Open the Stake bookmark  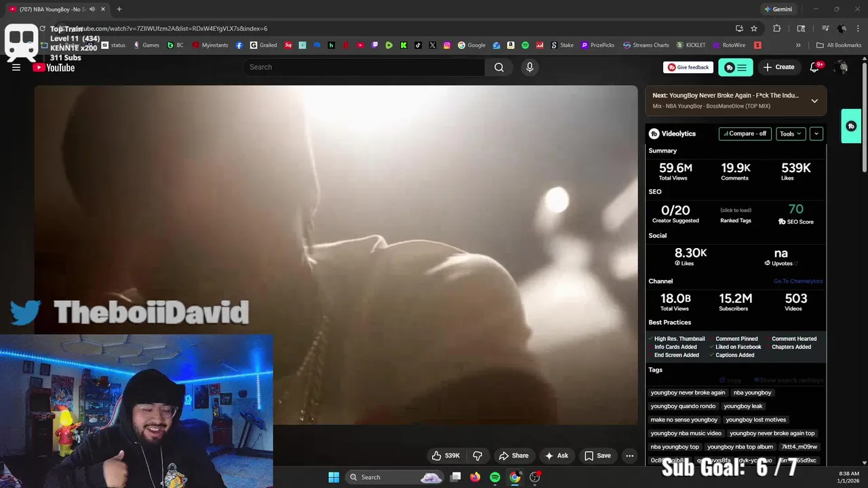point(562,45)
